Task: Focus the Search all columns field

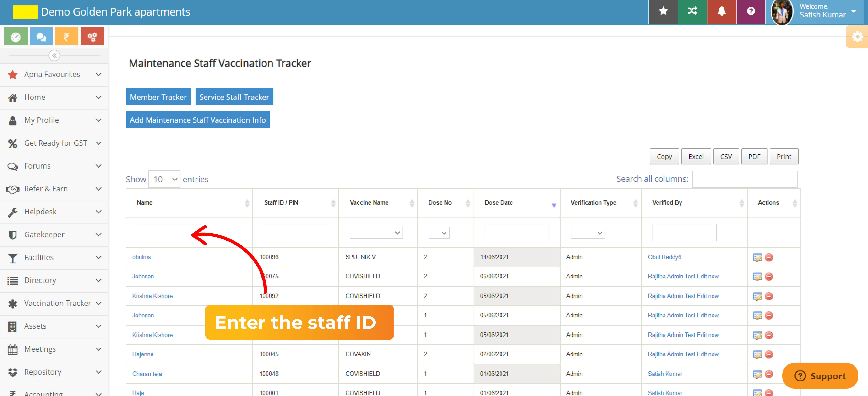Action: (x=745, y=179)
